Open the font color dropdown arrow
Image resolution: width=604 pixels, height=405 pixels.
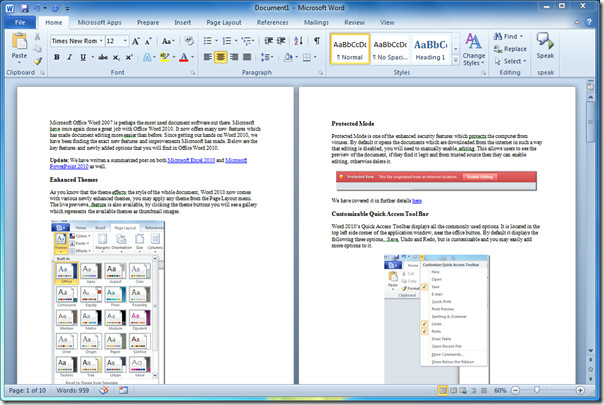192,57
